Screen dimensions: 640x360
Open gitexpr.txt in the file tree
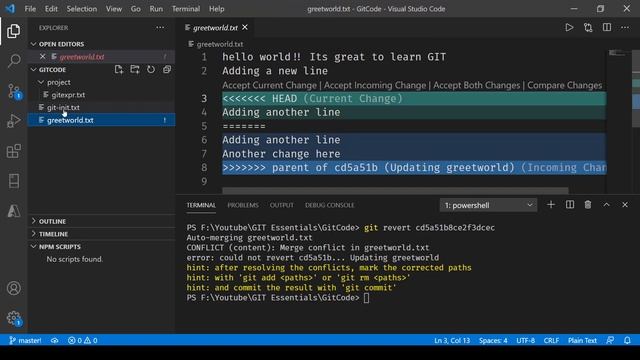pyautogui.click(x=102, y=95)
